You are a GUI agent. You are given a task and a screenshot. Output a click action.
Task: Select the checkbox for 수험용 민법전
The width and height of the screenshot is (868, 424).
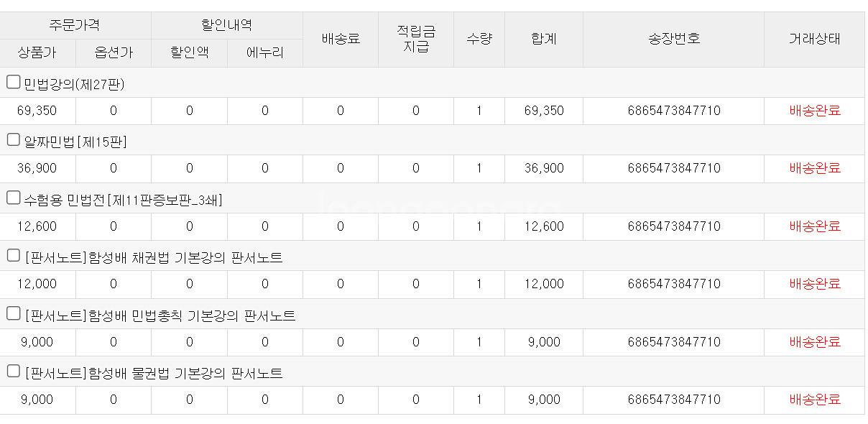[13, 197]
